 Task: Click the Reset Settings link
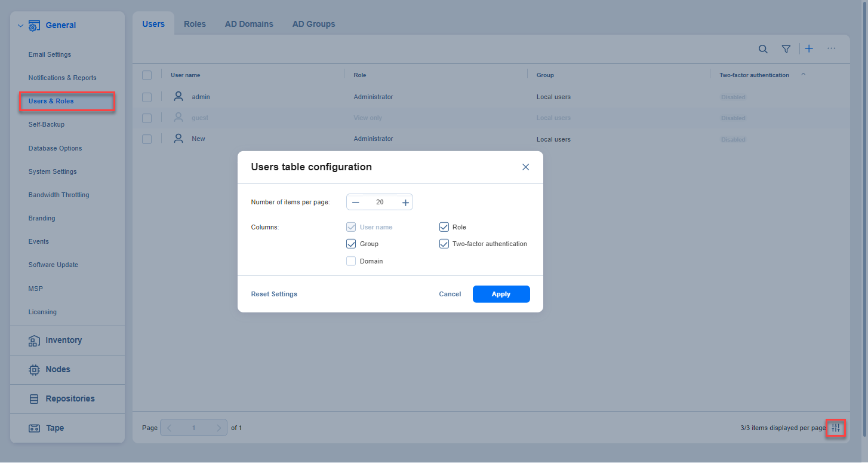[x=274, y=294]
